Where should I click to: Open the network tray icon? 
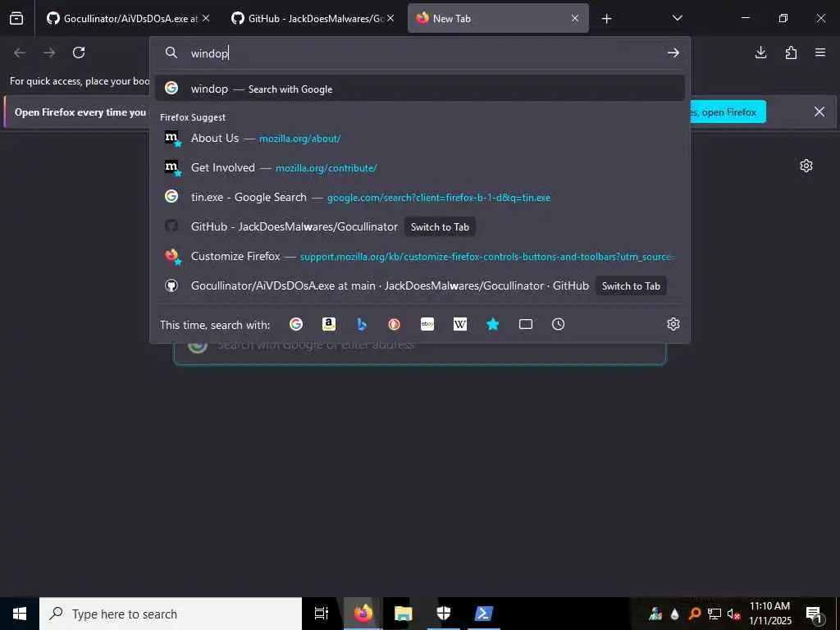714,614
